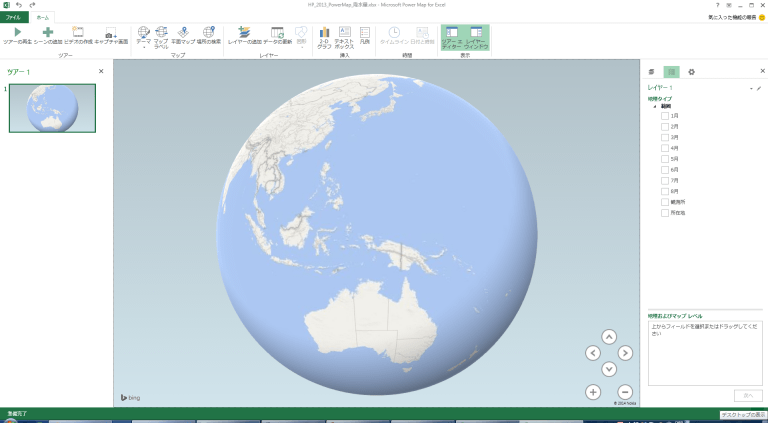Check the 1月 field checkbox

tap(665, 116)
